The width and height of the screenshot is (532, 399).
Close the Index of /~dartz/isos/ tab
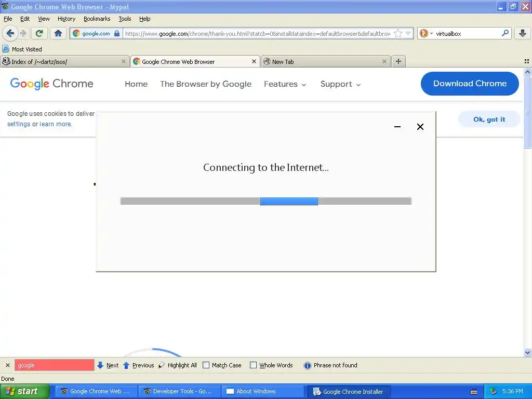click(x=124, y=61)
